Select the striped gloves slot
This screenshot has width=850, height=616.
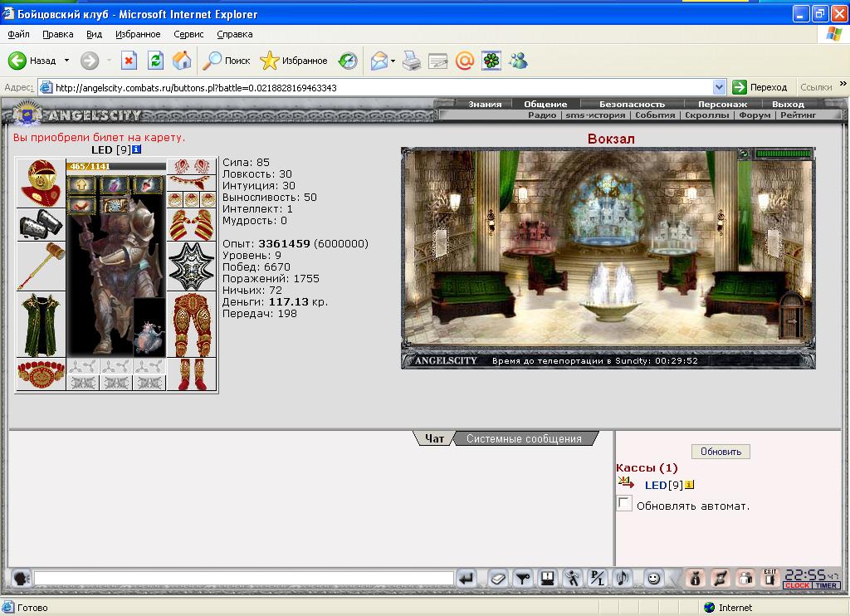pos(192,224)
